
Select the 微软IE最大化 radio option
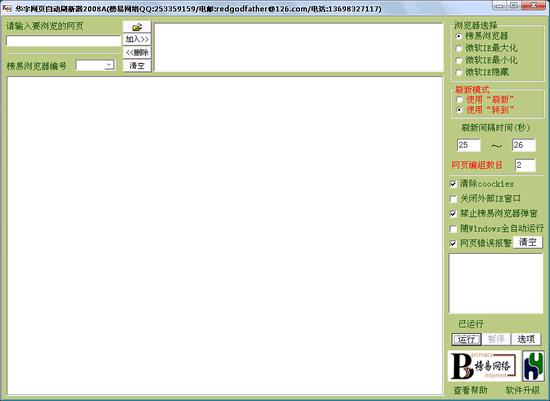pos(458,48)
